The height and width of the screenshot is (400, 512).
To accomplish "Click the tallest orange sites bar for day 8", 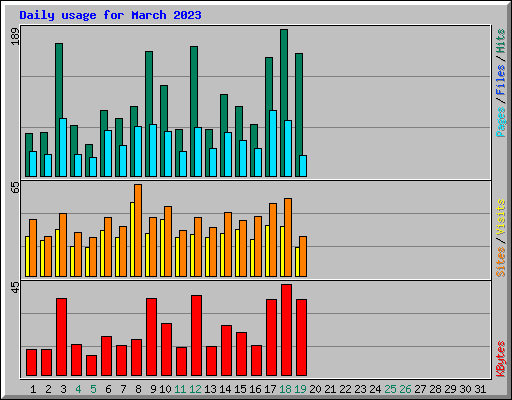I will click(x=138, y=230).
